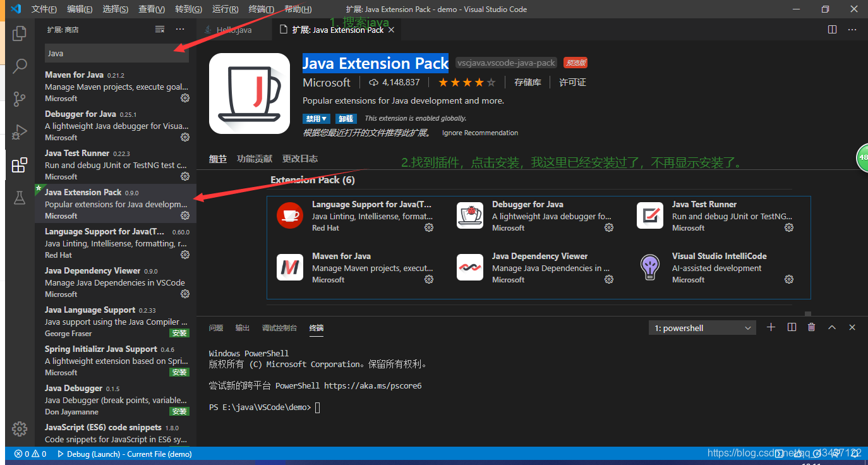Switch to Hello.java editor tab
This screenshot has width=868, height=465.
[x=234, y=30]
